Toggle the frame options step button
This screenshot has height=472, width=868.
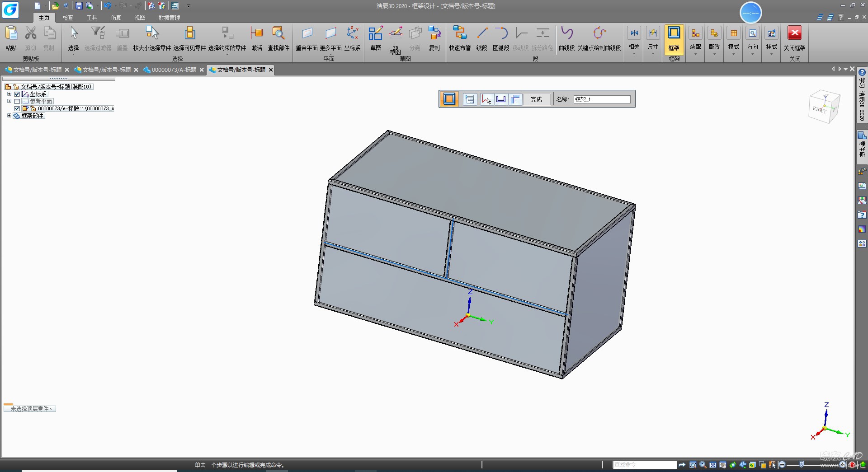(470, 99)
